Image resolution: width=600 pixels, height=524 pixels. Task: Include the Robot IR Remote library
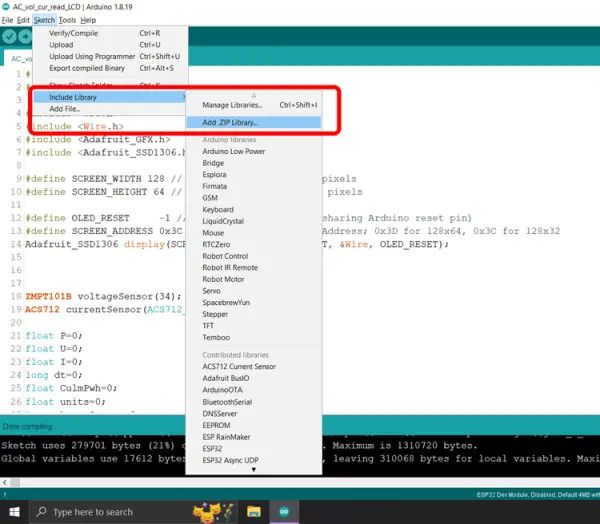tap(254, 268)
